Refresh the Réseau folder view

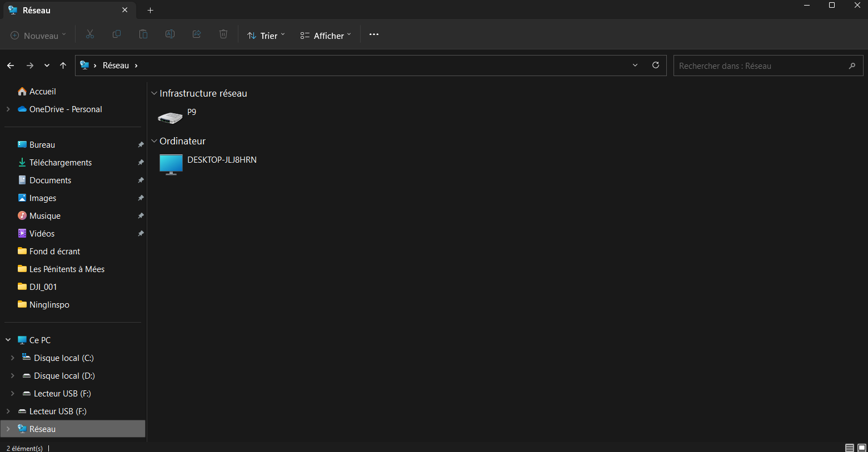656,66
